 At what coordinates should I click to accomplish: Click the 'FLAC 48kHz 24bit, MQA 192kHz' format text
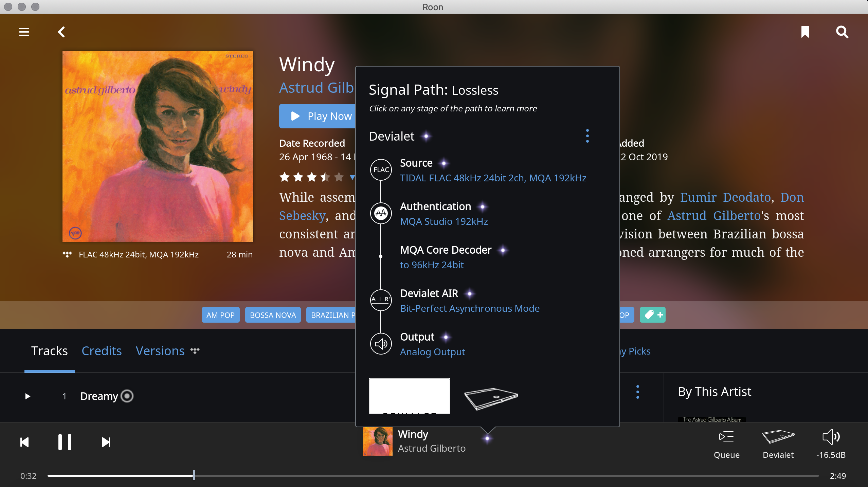(139, 254)
